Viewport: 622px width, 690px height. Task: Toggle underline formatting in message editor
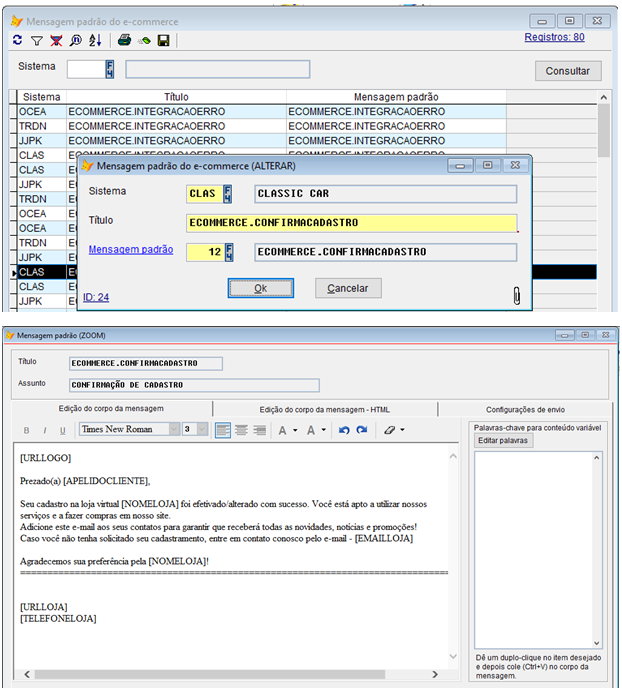tap(62, 430)
